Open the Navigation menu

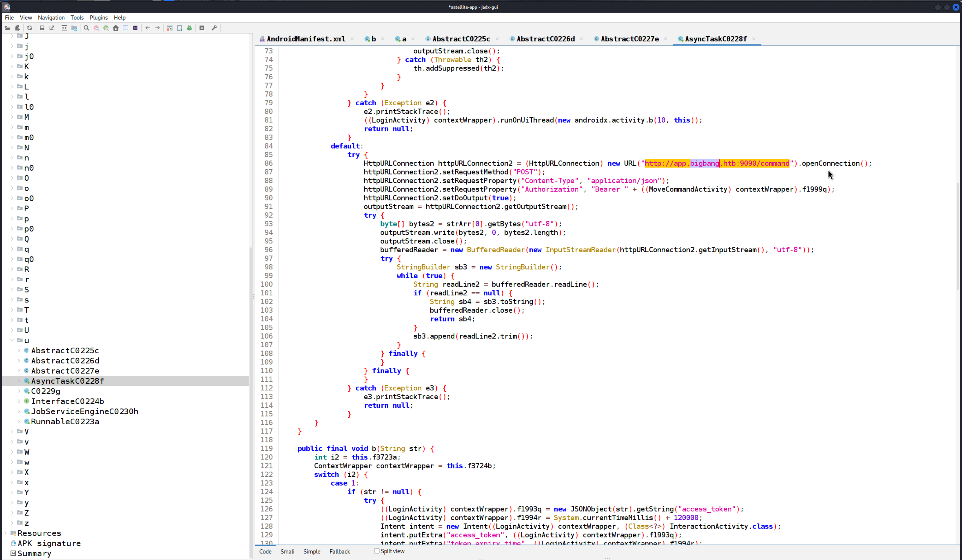pyautogui.click(x=51, y=17)
